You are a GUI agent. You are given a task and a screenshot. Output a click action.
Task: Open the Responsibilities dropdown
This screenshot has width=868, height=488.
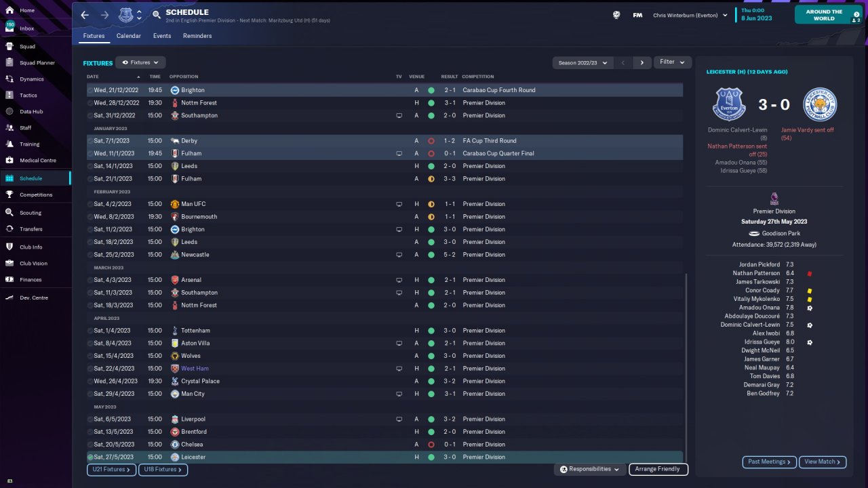pyautogui.click(x=589, y=469)
